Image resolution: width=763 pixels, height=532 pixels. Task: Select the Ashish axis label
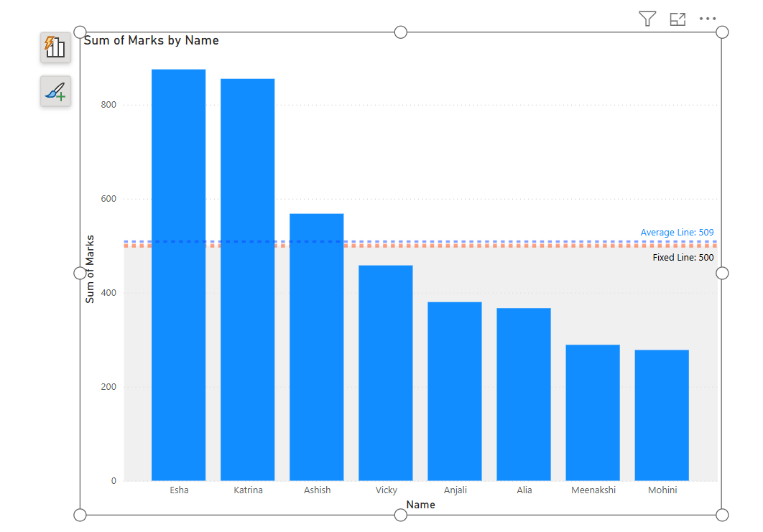[x=316, y=490]
